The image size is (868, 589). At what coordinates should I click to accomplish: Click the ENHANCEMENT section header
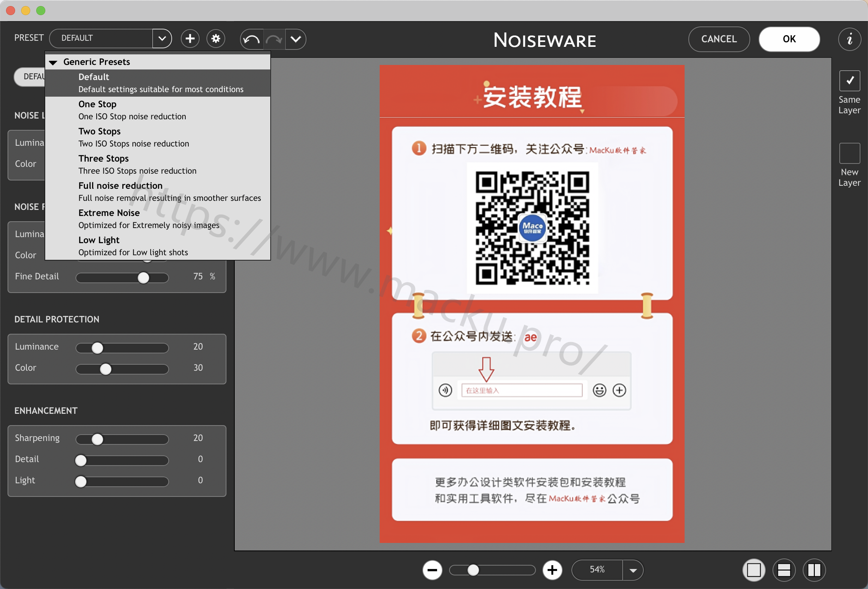pyautogui.click(x=46, y=411)
